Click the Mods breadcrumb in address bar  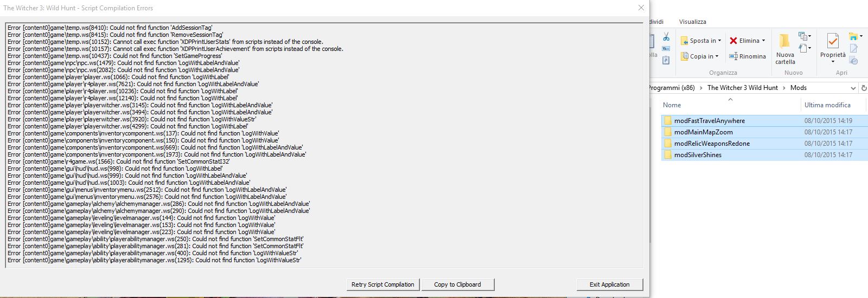[798, 88]
